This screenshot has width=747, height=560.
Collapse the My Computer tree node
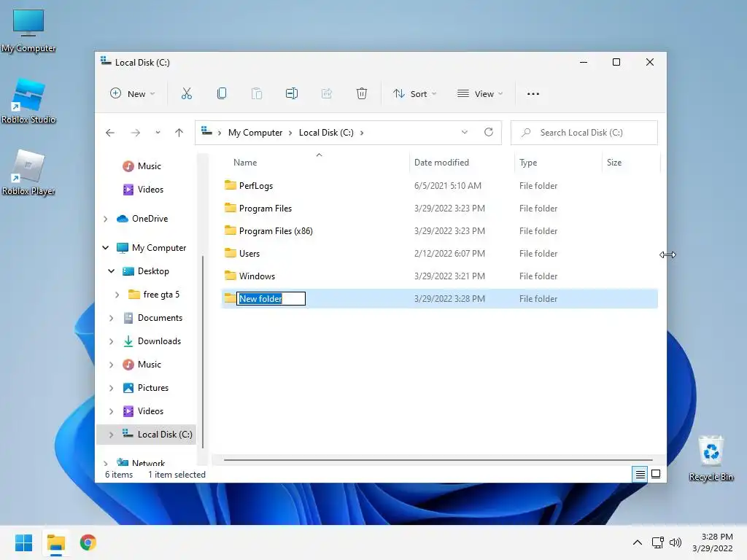pyautogui.click(x=106, y=248)
